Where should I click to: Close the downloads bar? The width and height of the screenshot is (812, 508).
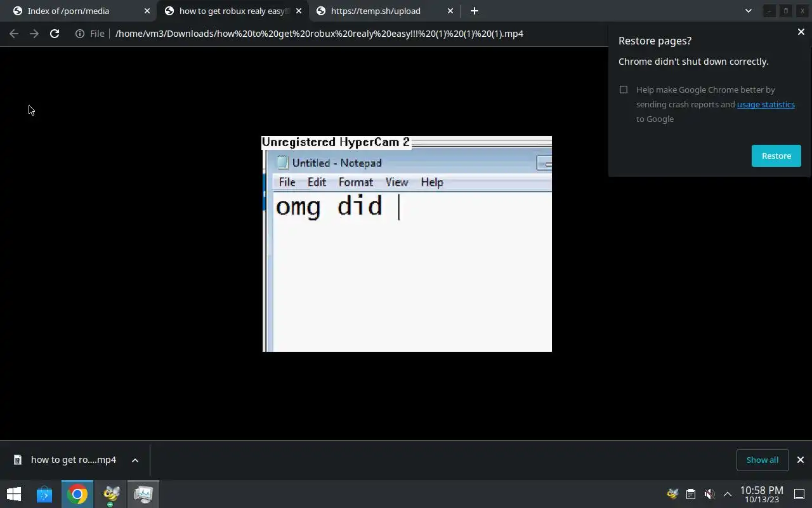point(801,460)
